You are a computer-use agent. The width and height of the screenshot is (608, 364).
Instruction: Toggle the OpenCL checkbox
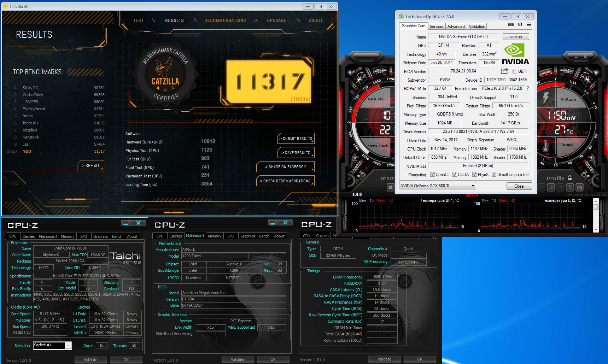(x=432, y=175)
